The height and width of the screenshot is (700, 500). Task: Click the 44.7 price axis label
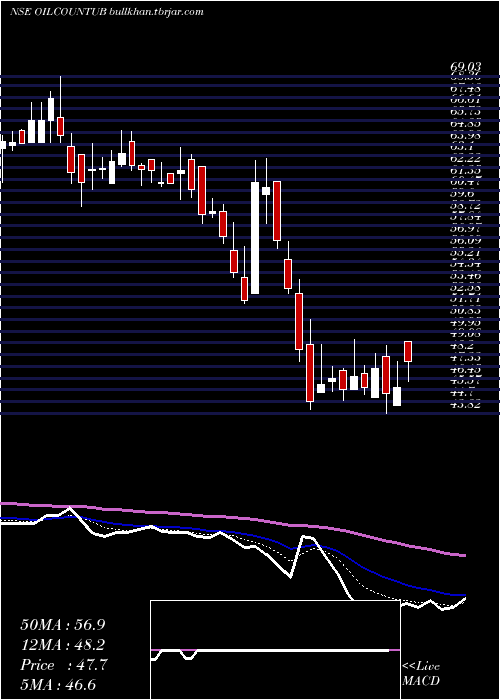click(462, 393)
